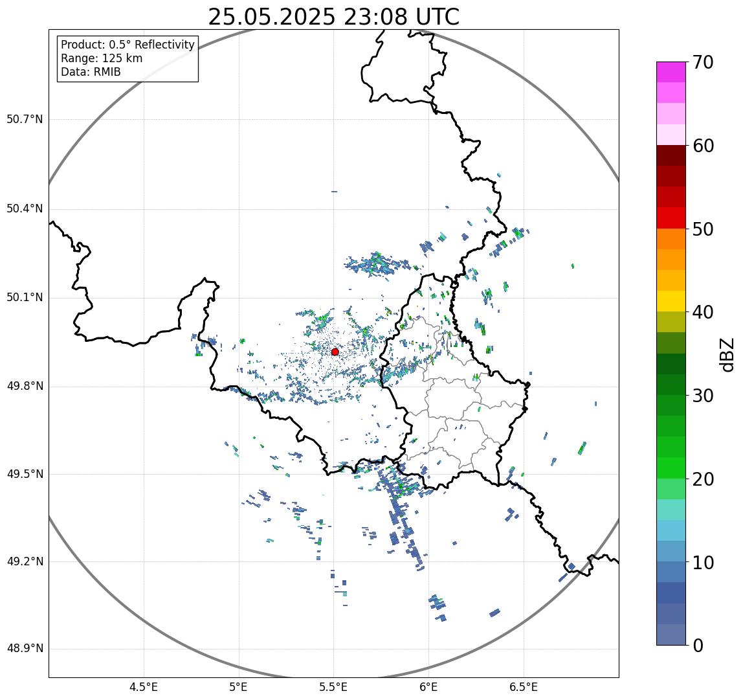This screenshot has width=743, height=700.
Task: Click the colorbar tick label 60
Action: click(703, 146)
